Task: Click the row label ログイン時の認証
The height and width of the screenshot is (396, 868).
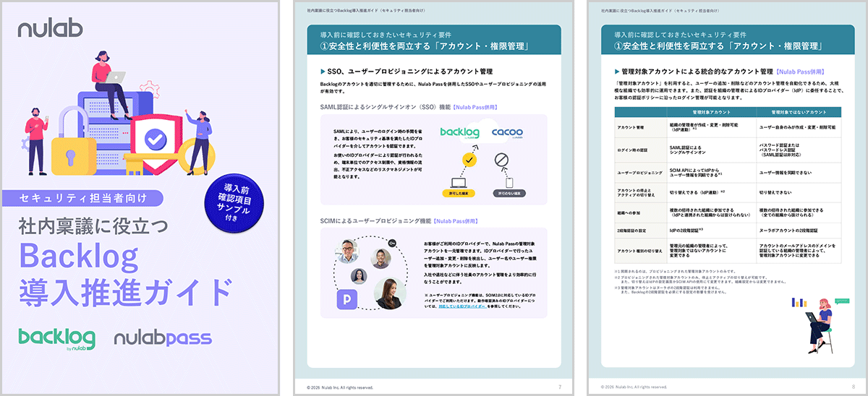Action: point(633,150)
